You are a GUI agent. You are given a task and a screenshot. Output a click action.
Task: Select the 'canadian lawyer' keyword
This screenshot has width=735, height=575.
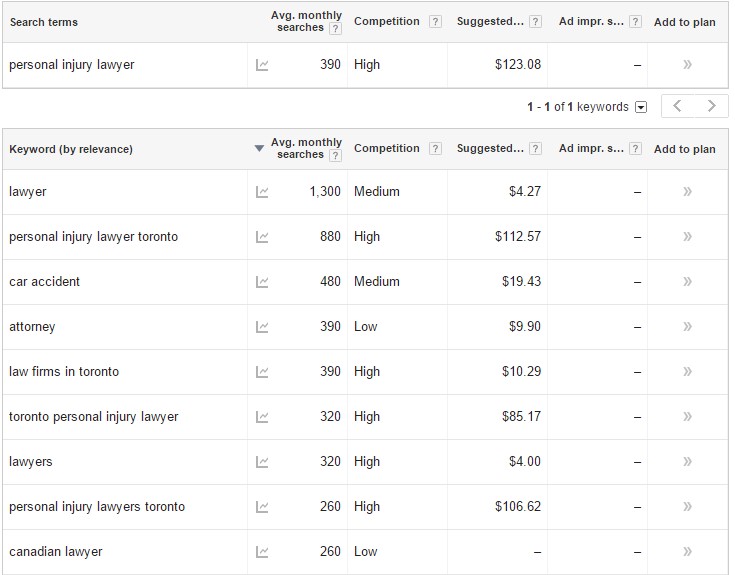pos(56,552)
